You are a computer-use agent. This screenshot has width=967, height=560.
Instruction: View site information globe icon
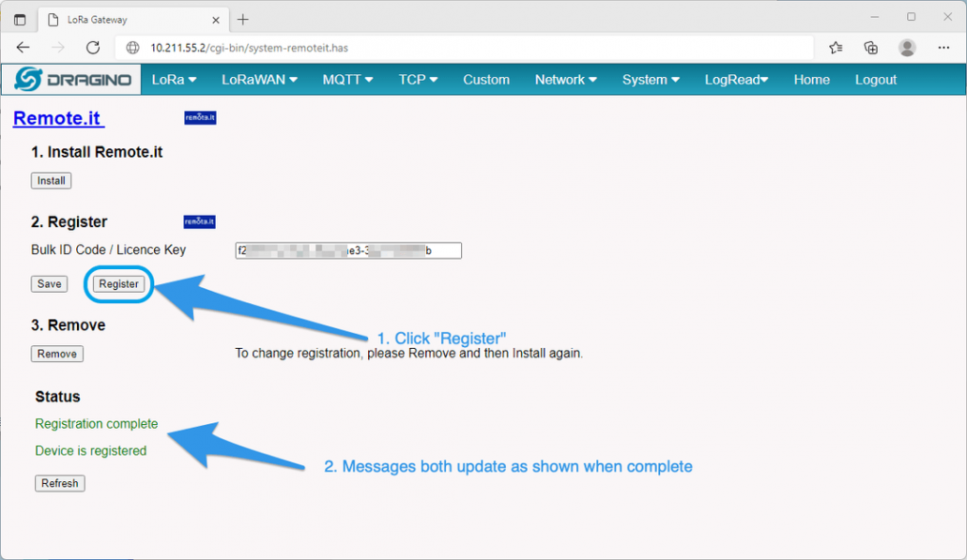[x=132, y=48]
